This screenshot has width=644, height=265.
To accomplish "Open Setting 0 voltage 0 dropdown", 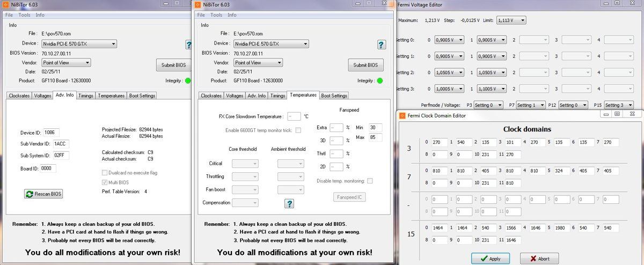I will pyautogui.click(x=449, y=40).
